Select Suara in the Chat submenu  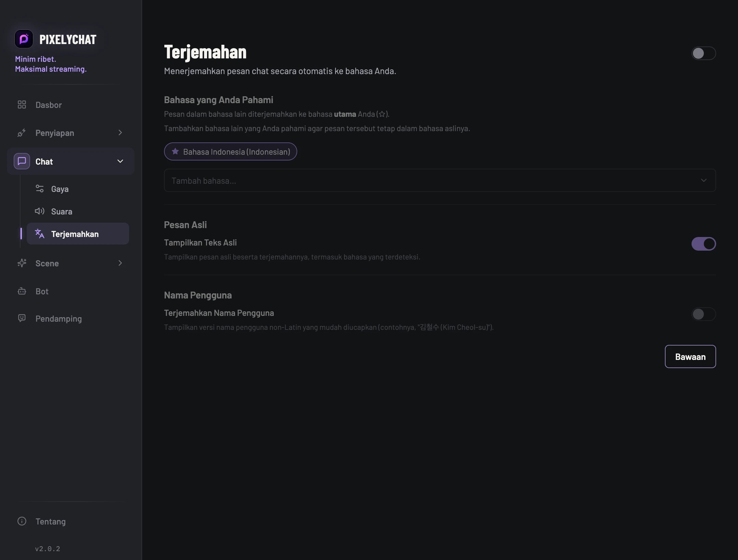[78, 211]
